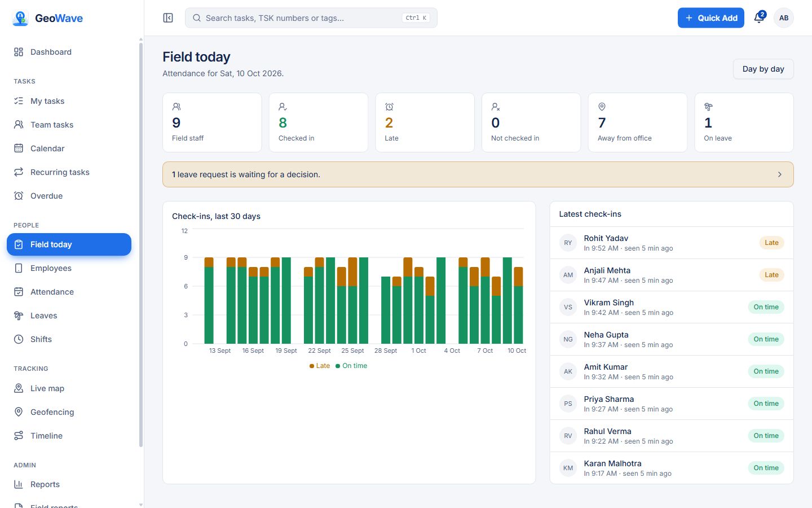
Task: Click the Day by day button
Action: point(763,69)
